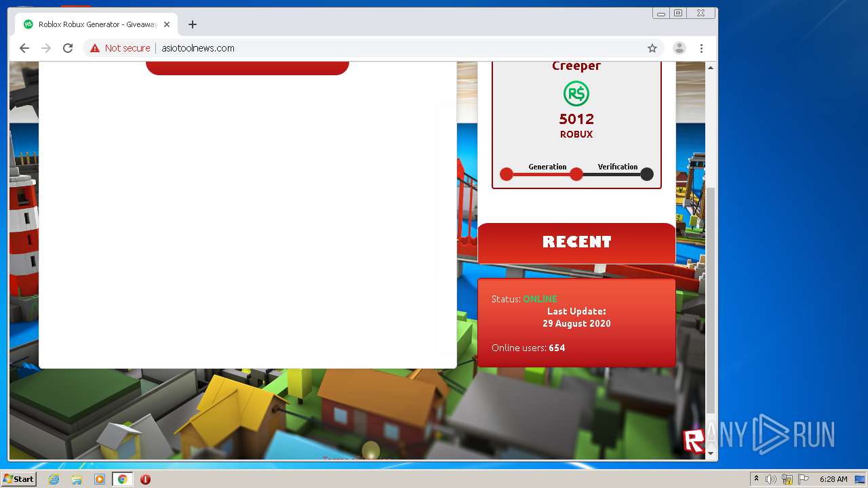
Task: Click the middle progress step dot
Action: coord(576,174)
